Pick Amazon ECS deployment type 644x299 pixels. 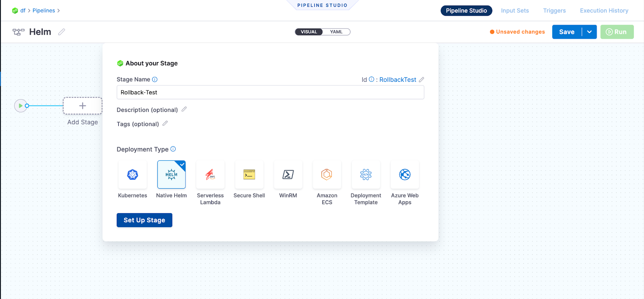pyautogui.click(x=327, y=174)
